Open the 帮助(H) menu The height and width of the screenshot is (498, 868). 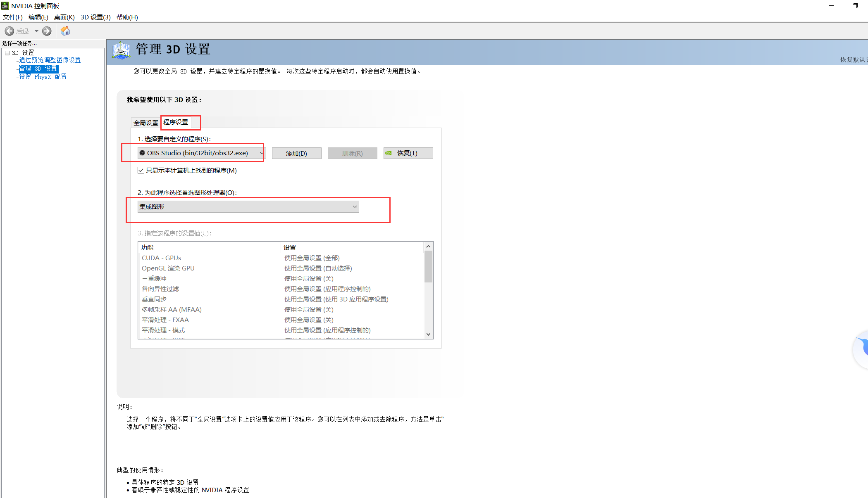[127, 17]
